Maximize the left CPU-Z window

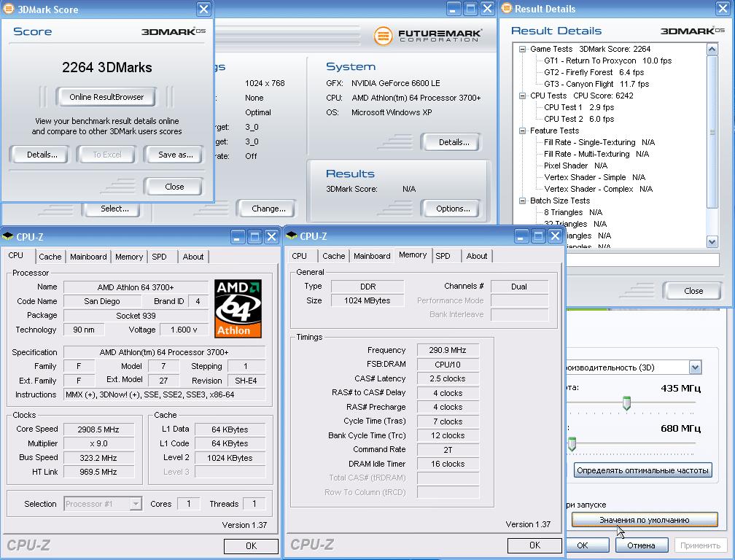(x=254, y=236)
